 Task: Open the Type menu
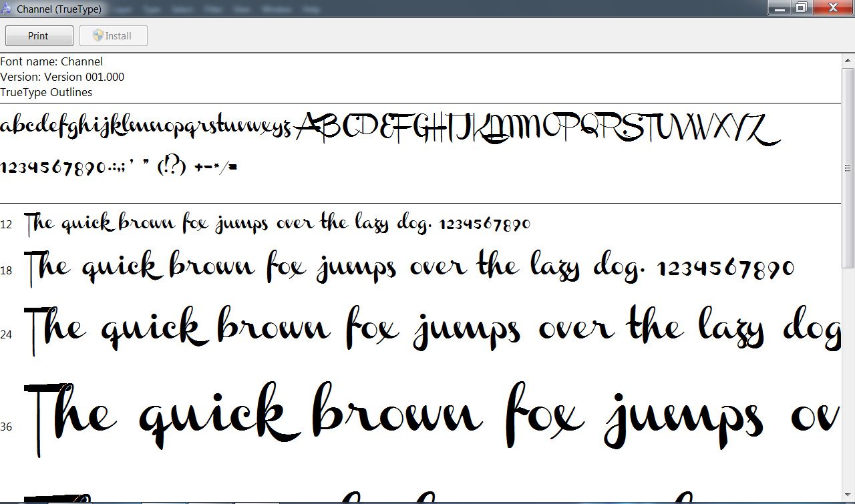(x=151, y=9)
